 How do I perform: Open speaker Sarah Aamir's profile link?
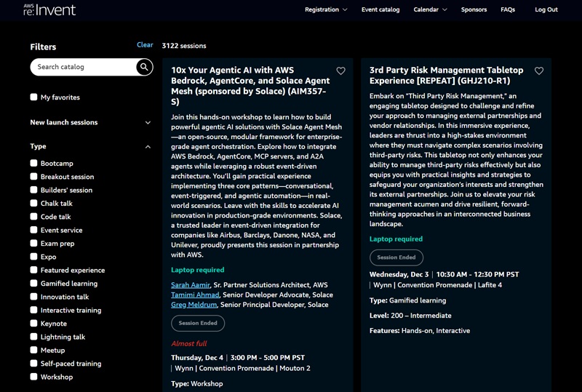(190, 285)
